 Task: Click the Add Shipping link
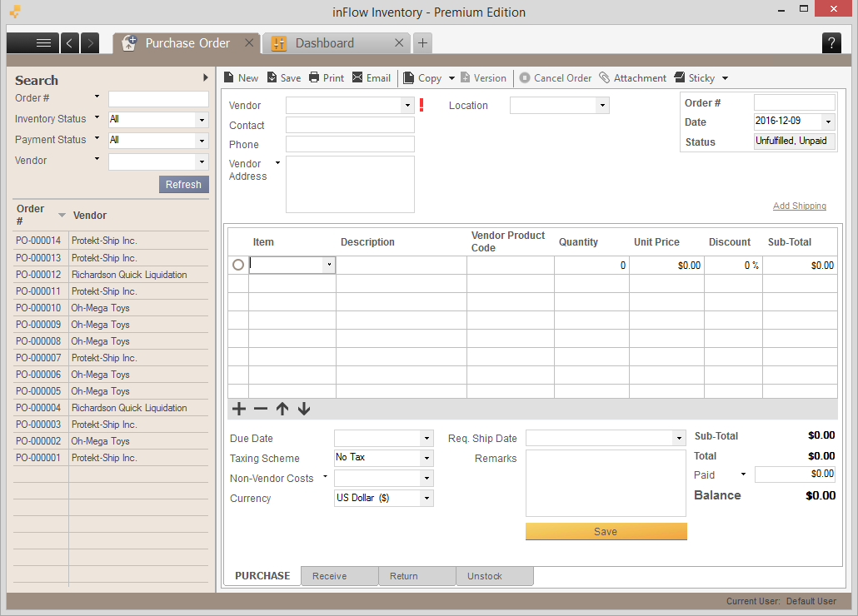(x=800, y=206)
